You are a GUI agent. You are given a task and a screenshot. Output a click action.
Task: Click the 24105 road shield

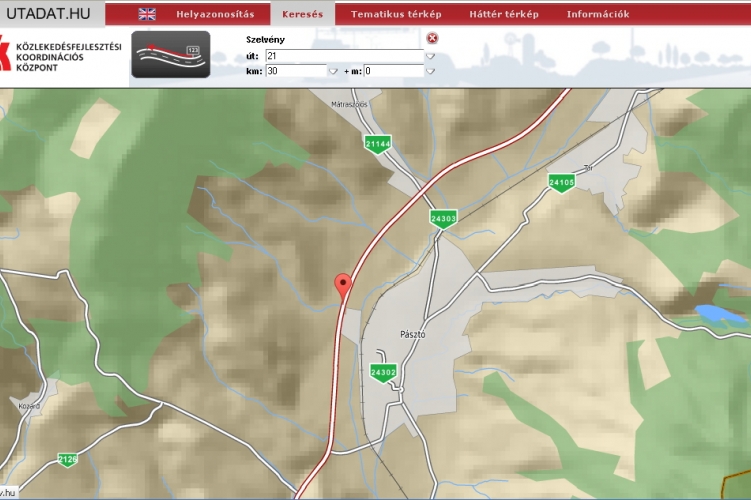click(561, 182)
